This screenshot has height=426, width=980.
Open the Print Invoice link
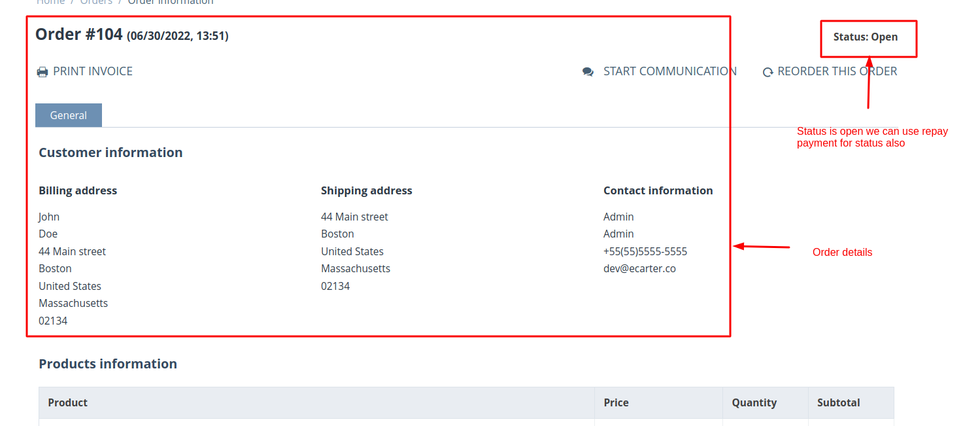tap(93, 71)
